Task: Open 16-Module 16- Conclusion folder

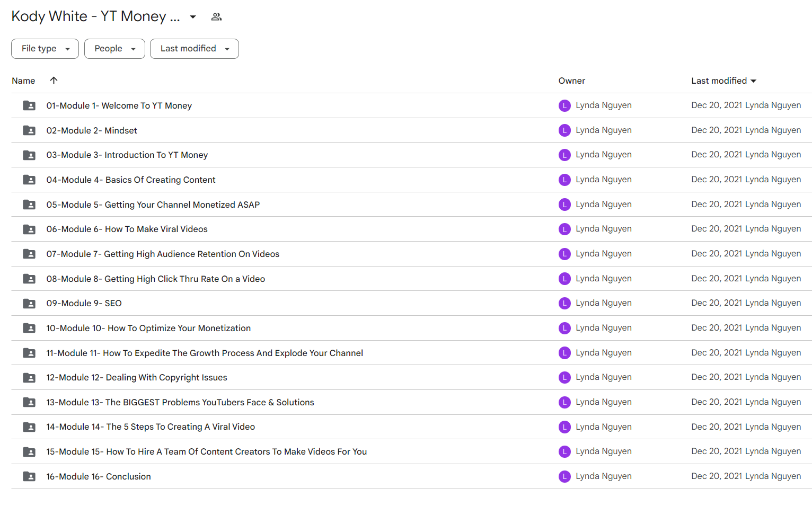Action: pos(98,476)
